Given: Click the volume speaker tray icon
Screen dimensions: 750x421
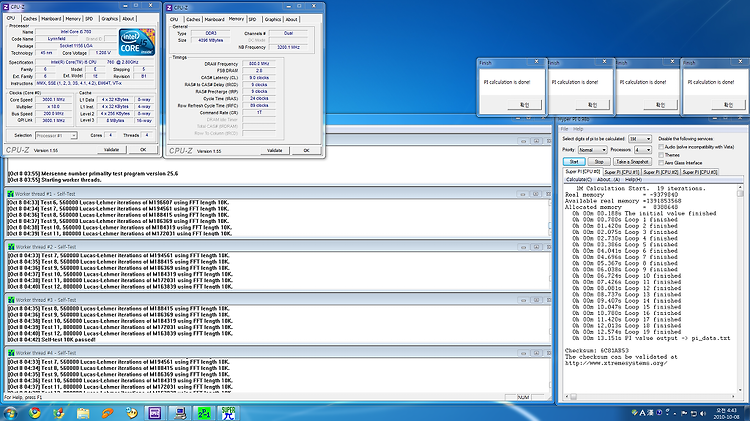Looking at the screenshot, I should pyautogui.click(x=704, y=413).
